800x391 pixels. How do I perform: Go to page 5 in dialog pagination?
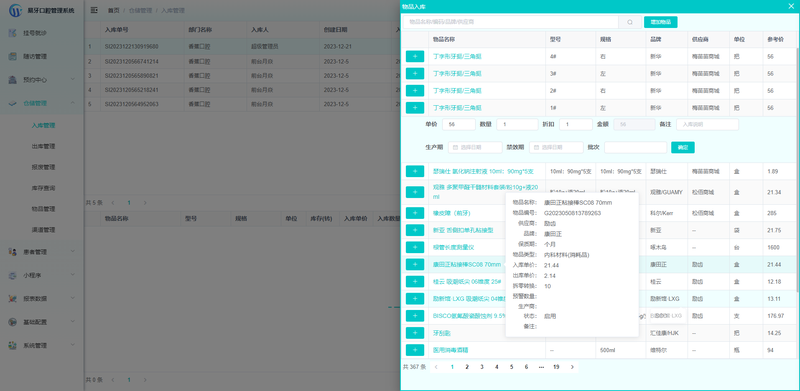click(511, 366)
